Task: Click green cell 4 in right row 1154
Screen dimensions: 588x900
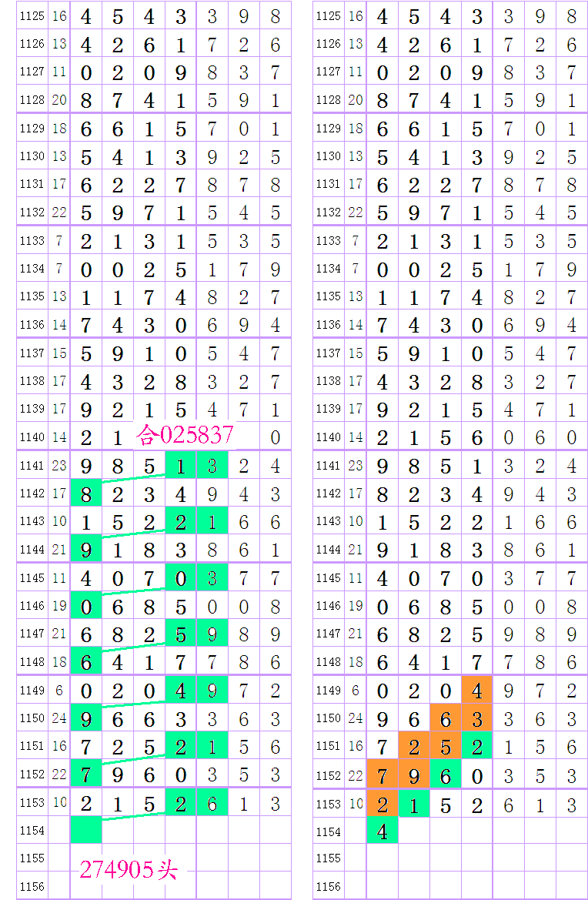Action: tap(383, 831)
